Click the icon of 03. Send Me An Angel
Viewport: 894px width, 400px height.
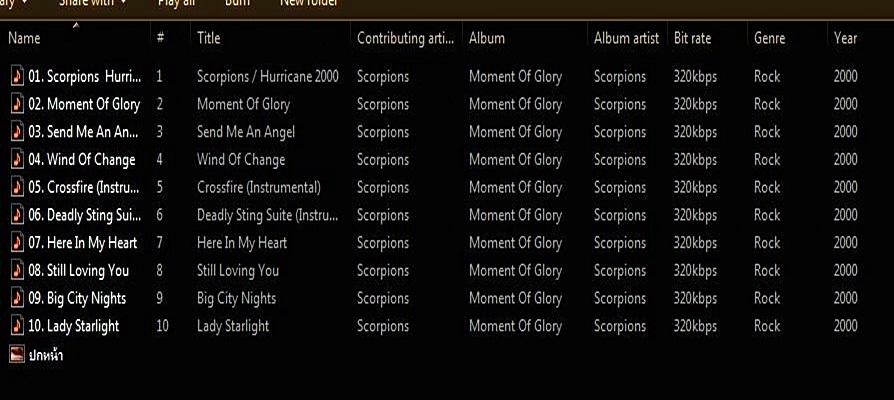click(16, 132)
